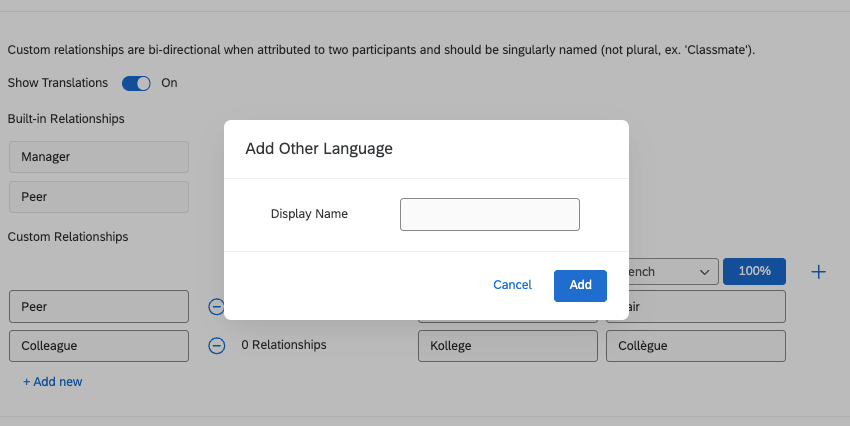Click the Add button in dialog
Image resolution: width=850 pixels, height=426 pixels.
(580, 285)
